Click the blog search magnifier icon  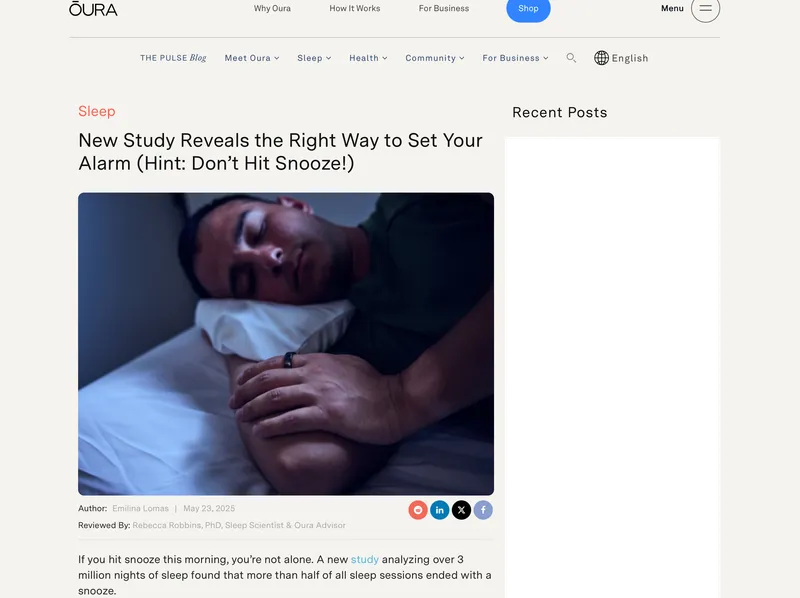point(571,58)
